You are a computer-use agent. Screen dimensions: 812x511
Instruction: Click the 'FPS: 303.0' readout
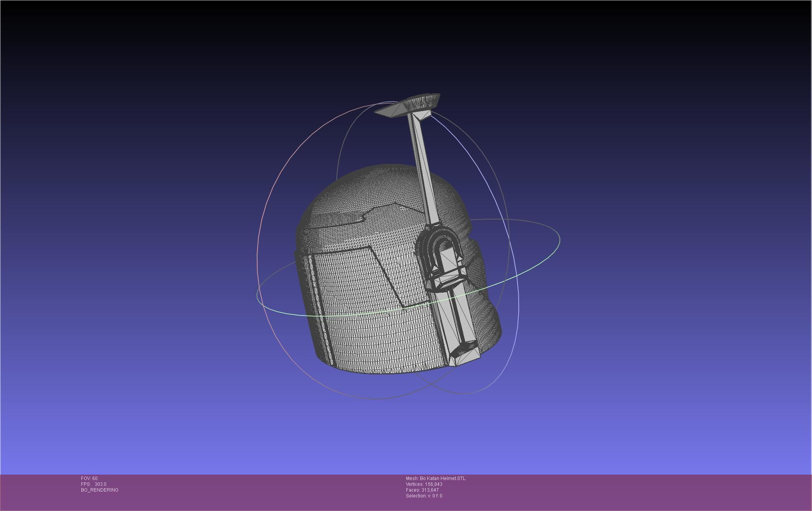tap(94, 484)
